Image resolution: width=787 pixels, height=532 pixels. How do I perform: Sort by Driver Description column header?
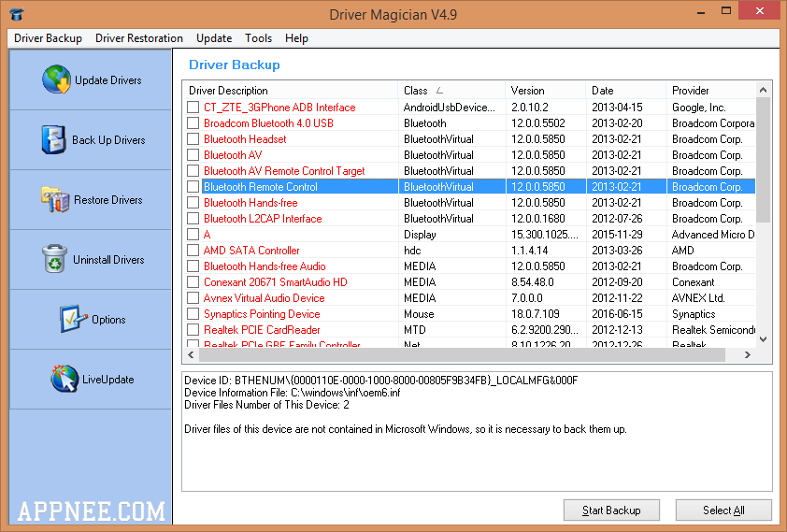click(x=290, y=91)
